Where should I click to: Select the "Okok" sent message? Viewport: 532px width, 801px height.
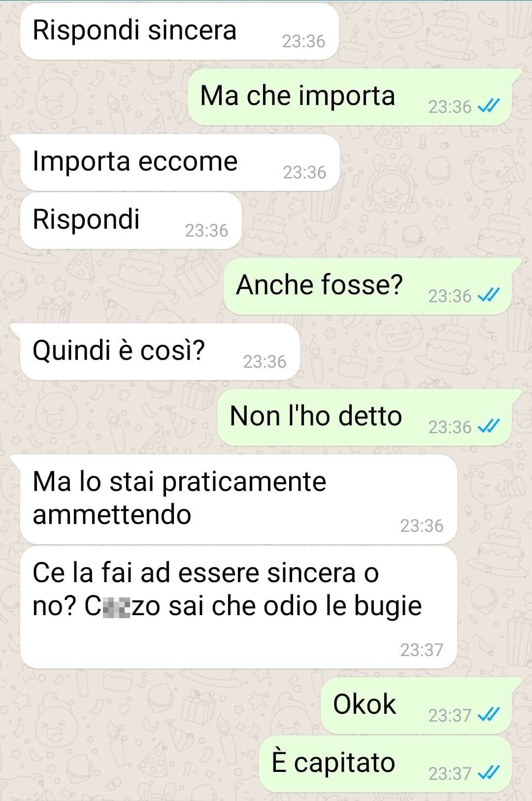pyautogui.click(x=416, y=705)
